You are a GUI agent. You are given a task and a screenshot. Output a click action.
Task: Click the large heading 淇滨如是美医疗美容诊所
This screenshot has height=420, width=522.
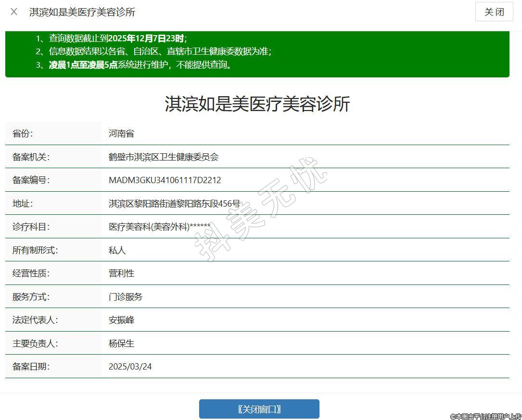(x=257, y=104)
